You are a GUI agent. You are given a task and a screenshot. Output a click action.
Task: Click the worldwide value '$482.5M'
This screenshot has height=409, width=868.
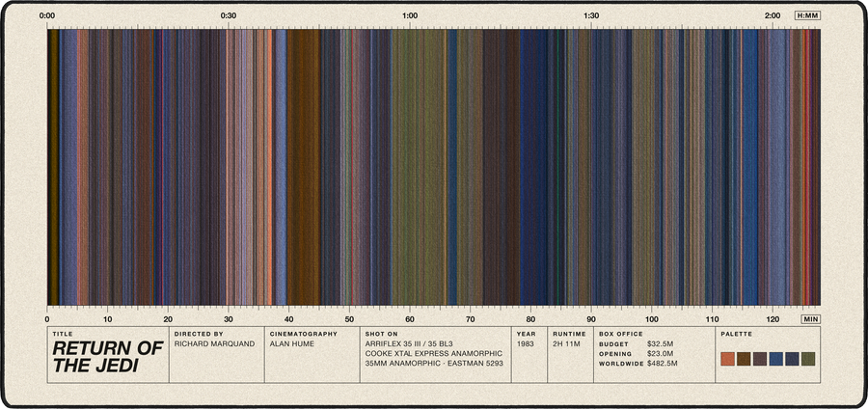tap(662, 364)
